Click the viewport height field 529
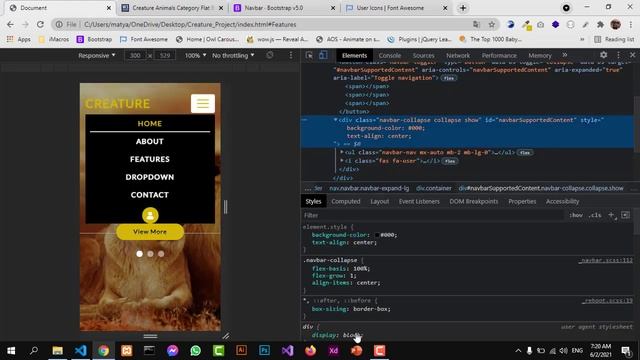The width and height of the screenshot is (640, 360). [164, 56]
